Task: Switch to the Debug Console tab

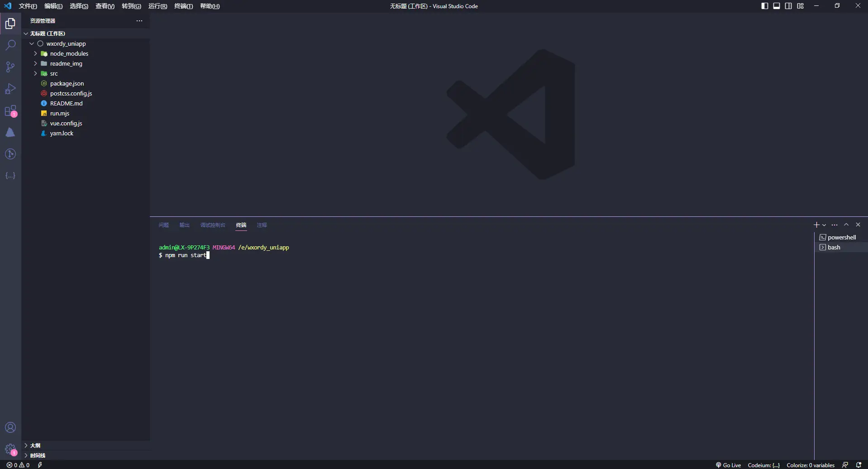Action: (x=213, y=225)
